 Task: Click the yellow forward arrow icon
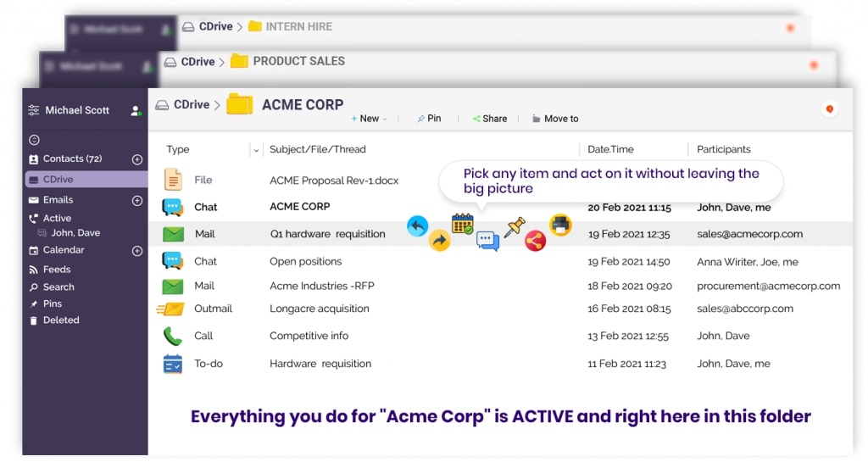(439, 240)
